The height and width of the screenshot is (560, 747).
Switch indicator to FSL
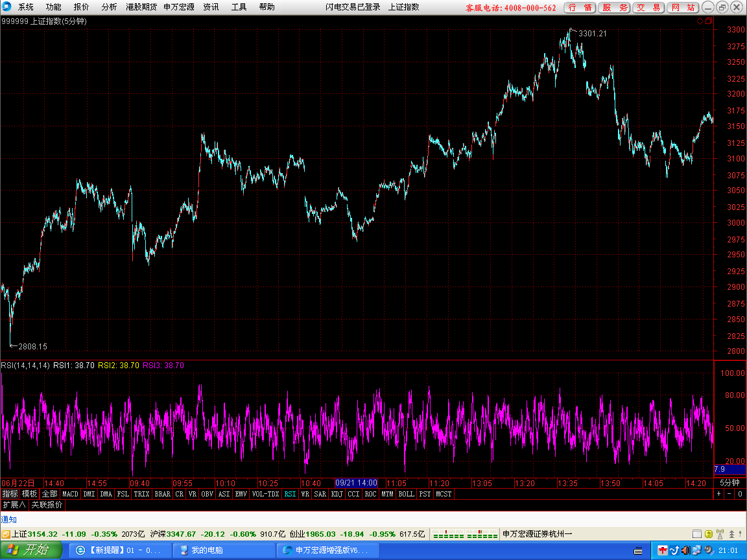[123, 494]
